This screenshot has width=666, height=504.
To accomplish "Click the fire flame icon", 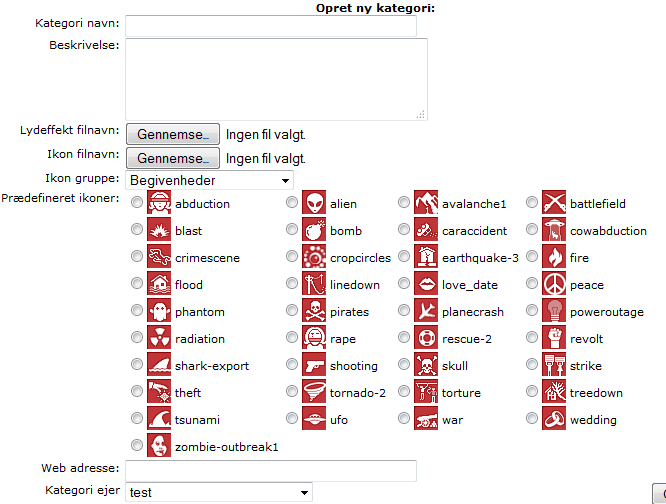I will coord(554,256).
